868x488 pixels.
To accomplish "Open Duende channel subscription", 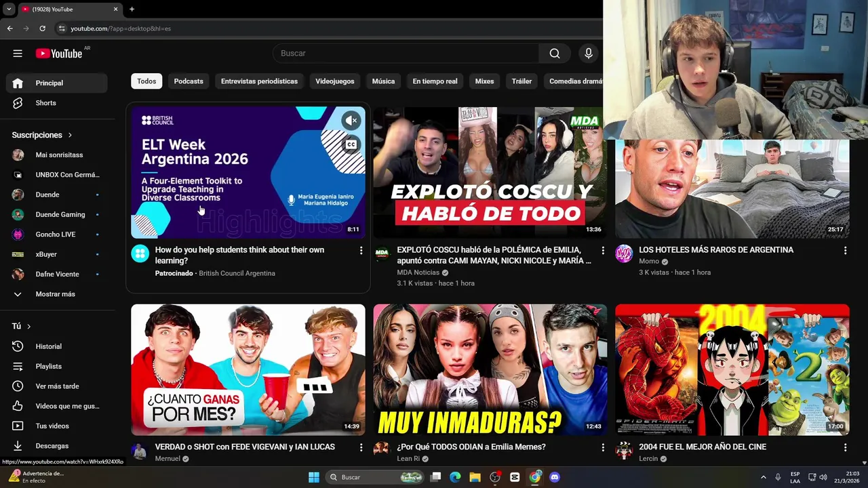I will coord(57,195).
